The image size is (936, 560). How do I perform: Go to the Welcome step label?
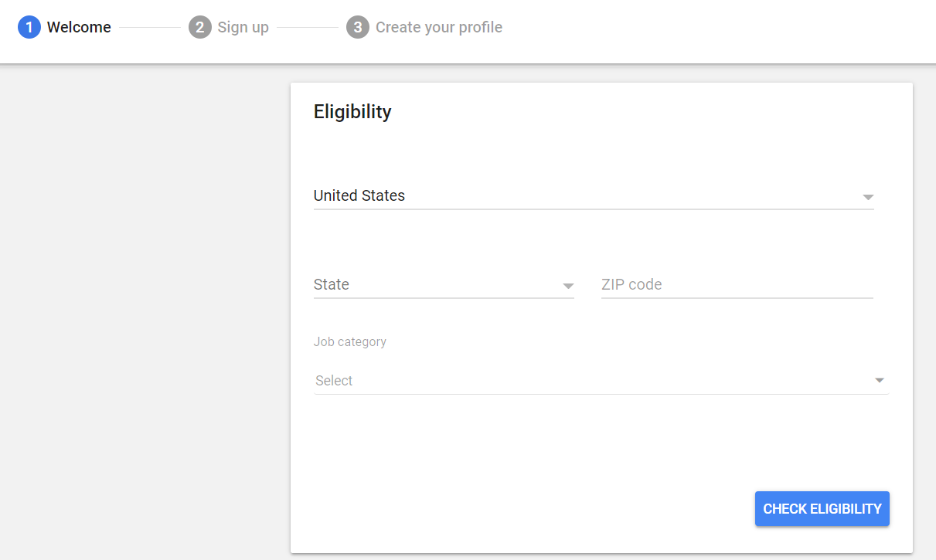79,28
